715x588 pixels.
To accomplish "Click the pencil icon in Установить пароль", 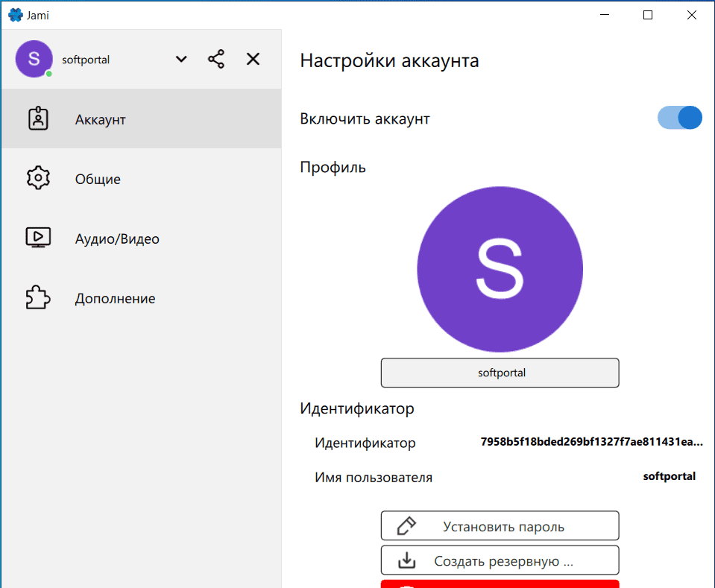I will [406, 525].
